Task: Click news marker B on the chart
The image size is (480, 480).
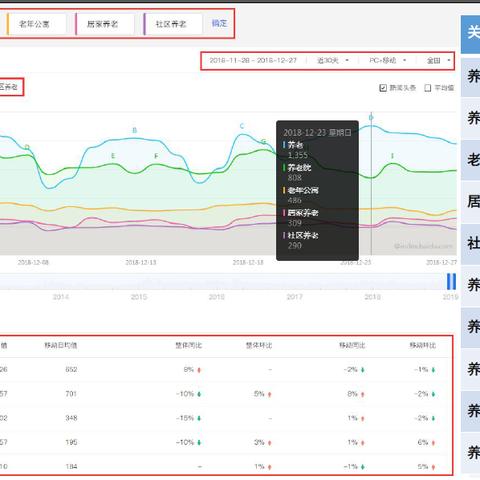Action: (x=135, y=130)
